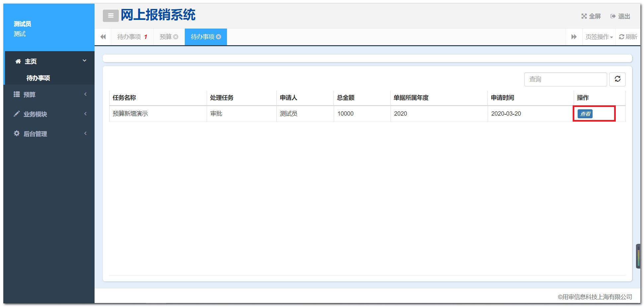644x307 pixels.
Task: Click the table refresh icon button
Action: (x=617, y=79)
